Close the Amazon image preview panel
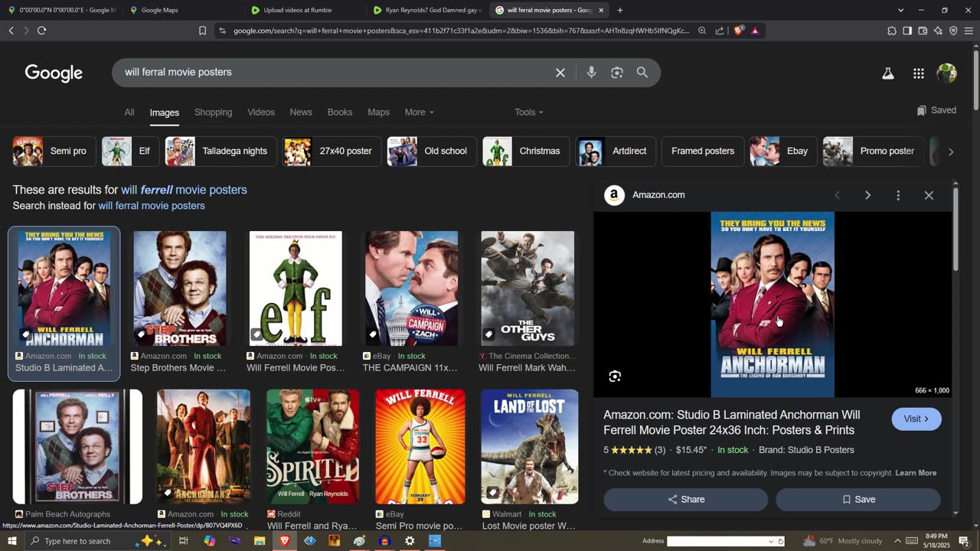980x551 pixels. 929,195
